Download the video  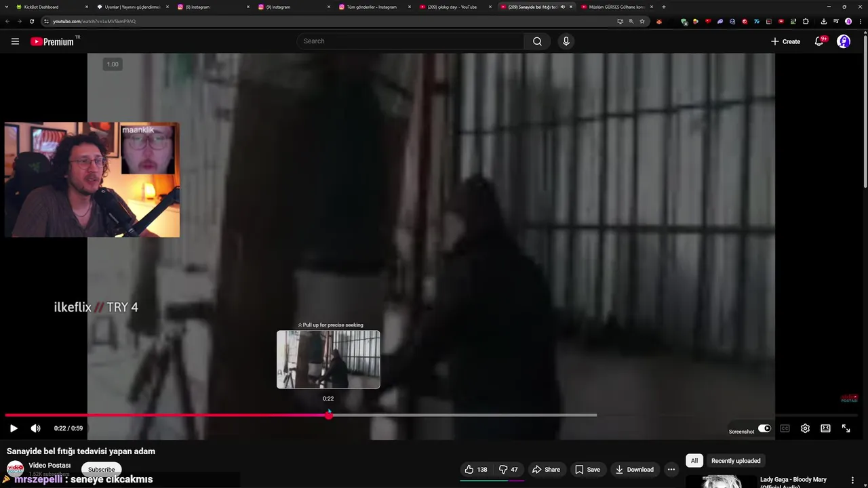[634, 469]
